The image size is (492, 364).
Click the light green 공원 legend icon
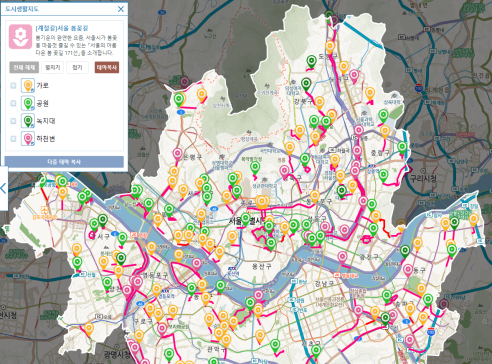point(28,103)
